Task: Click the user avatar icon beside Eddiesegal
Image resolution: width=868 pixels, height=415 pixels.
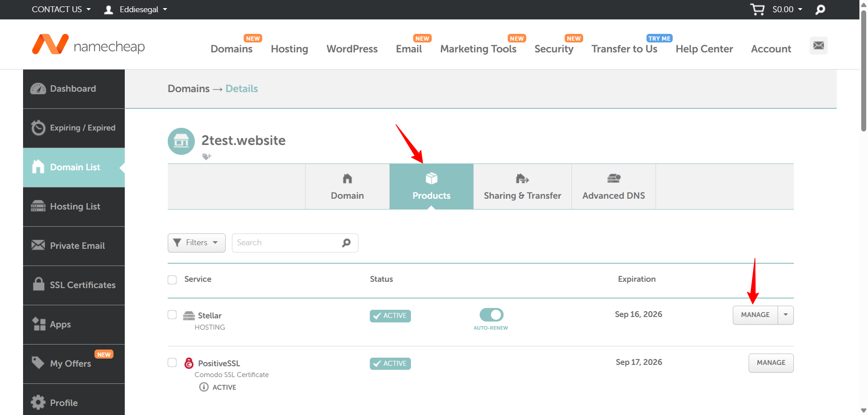Action: pyautogui.click(x=108, y=9)
